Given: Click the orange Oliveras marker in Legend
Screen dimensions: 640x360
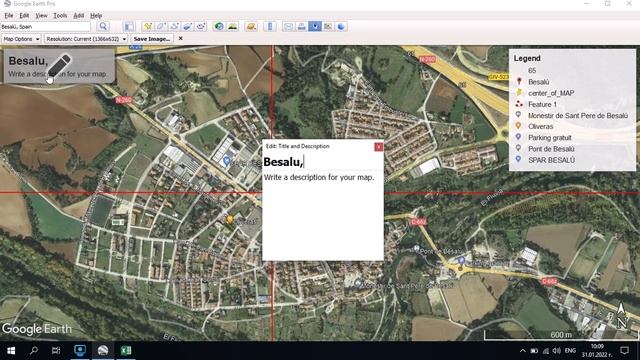Looking at the screenshot, I should (518, 126).
